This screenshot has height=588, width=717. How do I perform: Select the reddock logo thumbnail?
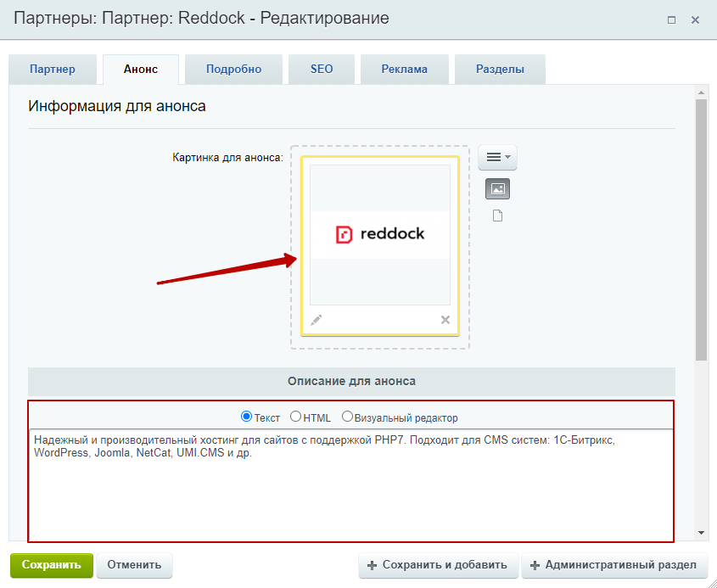(380, 234)
